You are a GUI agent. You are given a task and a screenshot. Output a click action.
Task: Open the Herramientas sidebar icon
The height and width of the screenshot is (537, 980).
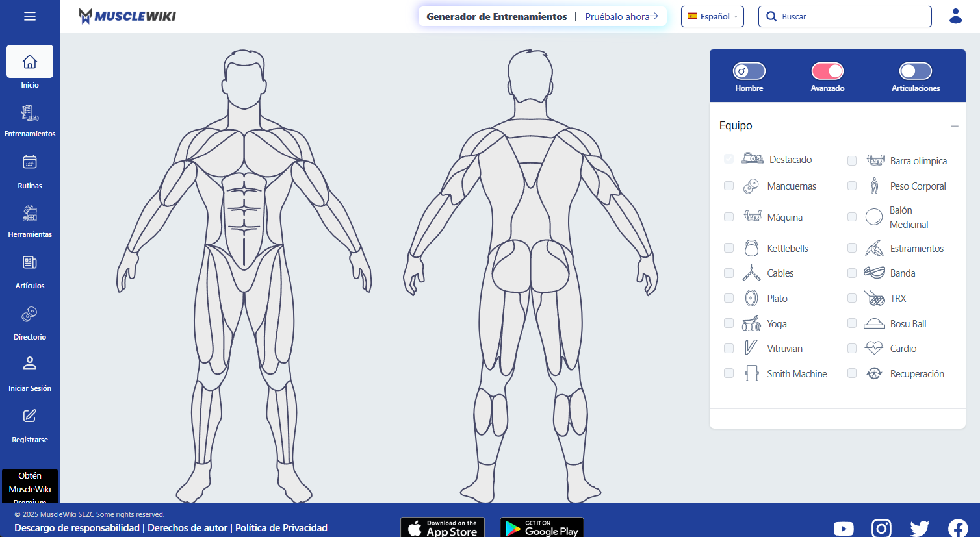pyautogui.click(x=30, y=213)
